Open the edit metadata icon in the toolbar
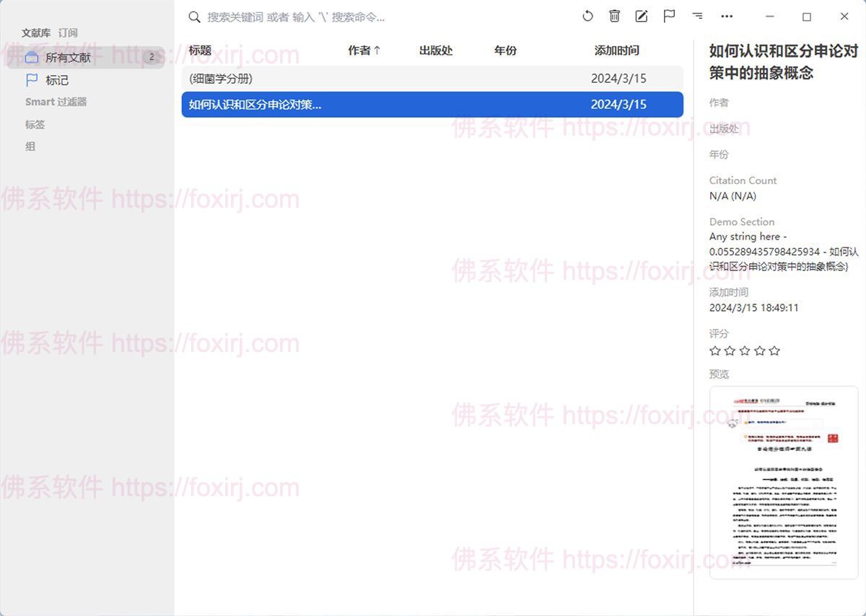 pos(641,16)
